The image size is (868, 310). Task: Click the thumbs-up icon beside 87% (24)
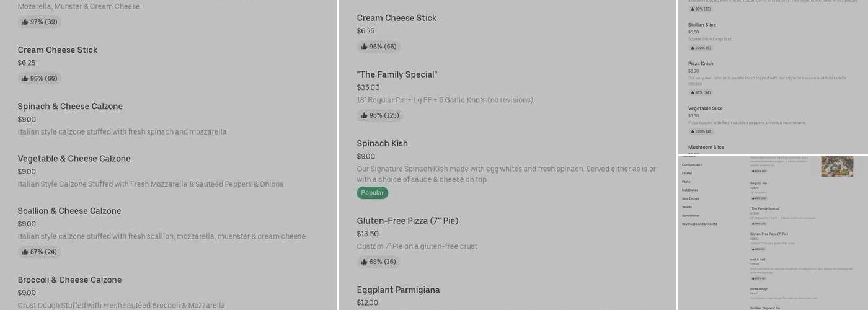click(x=25, y=252)
